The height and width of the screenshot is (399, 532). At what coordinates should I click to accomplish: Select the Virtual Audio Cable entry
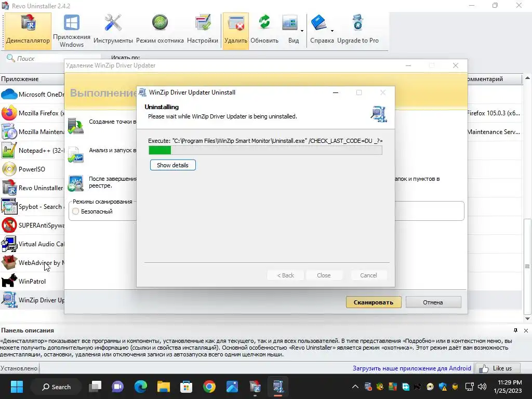[x=32, y=244]
